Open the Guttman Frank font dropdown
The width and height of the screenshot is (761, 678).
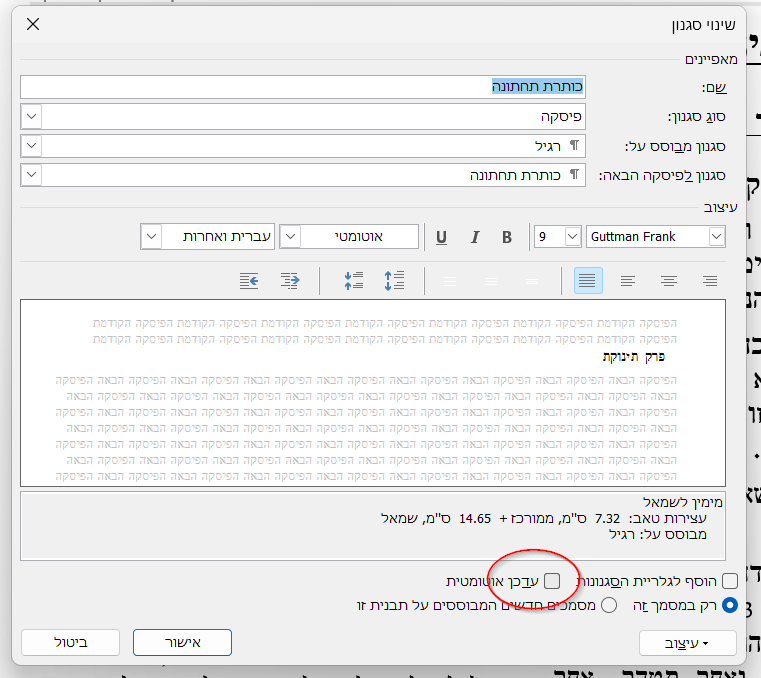(716, 237)
